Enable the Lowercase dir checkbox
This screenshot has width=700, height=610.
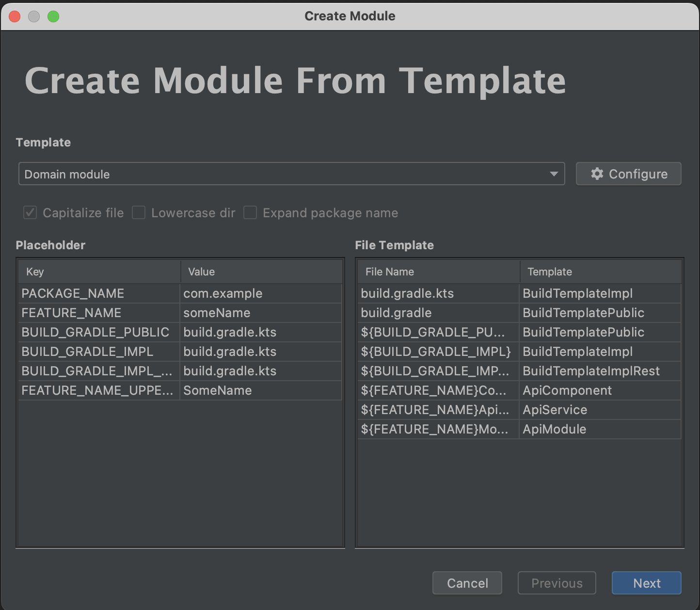click(139, 212)
